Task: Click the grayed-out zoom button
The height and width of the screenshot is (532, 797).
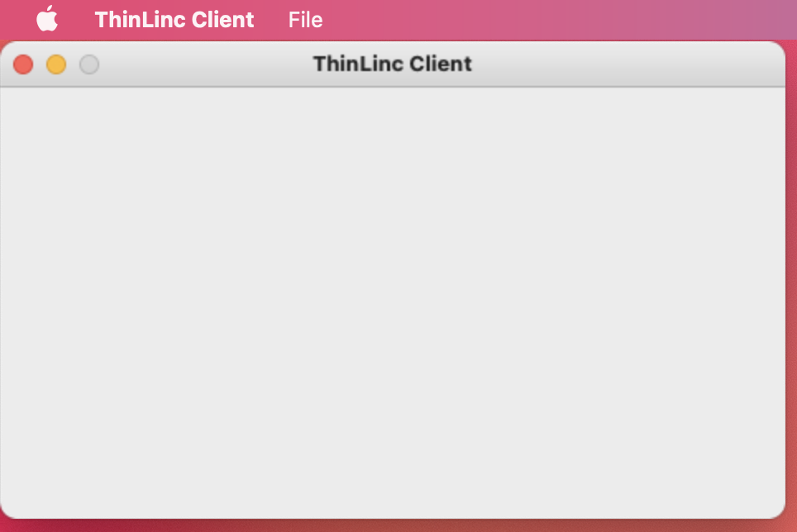Action: pyautogui.click(x=89, y=64)
